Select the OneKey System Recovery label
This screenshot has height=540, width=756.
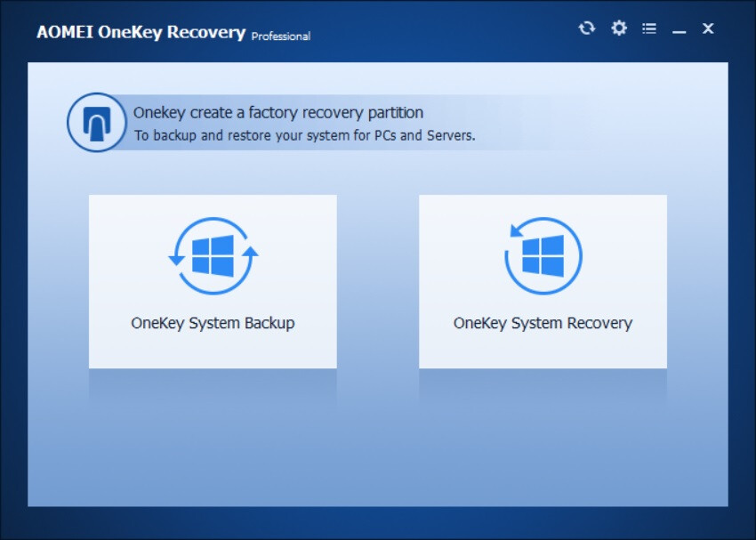pos(543,323)
